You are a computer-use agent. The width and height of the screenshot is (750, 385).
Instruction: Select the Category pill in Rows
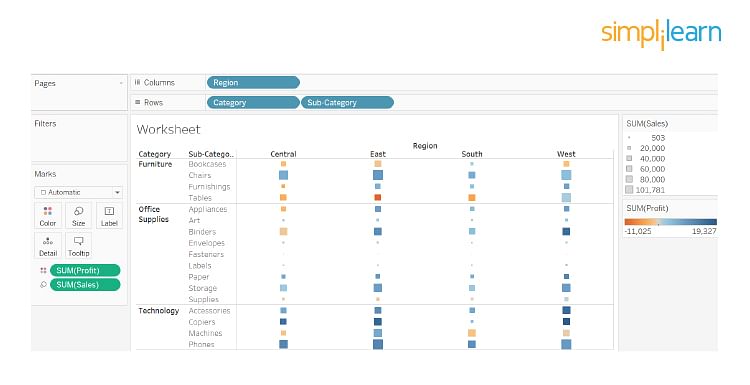(253, 102)
